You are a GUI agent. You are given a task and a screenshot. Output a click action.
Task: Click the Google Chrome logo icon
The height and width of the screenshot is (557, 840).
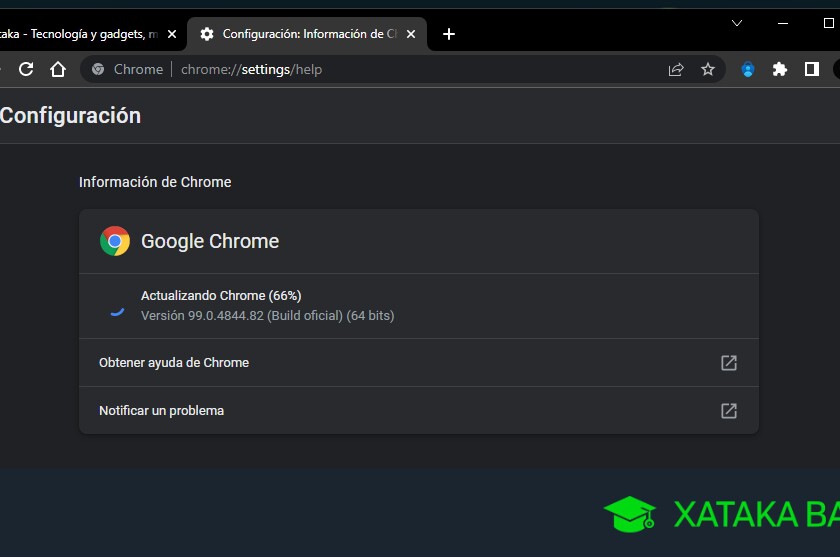(115, 241)
